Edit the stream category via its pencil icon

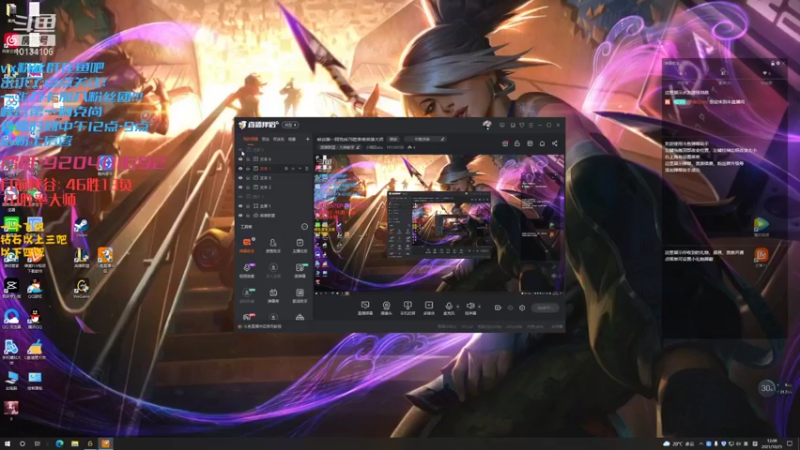pos(358,147)
